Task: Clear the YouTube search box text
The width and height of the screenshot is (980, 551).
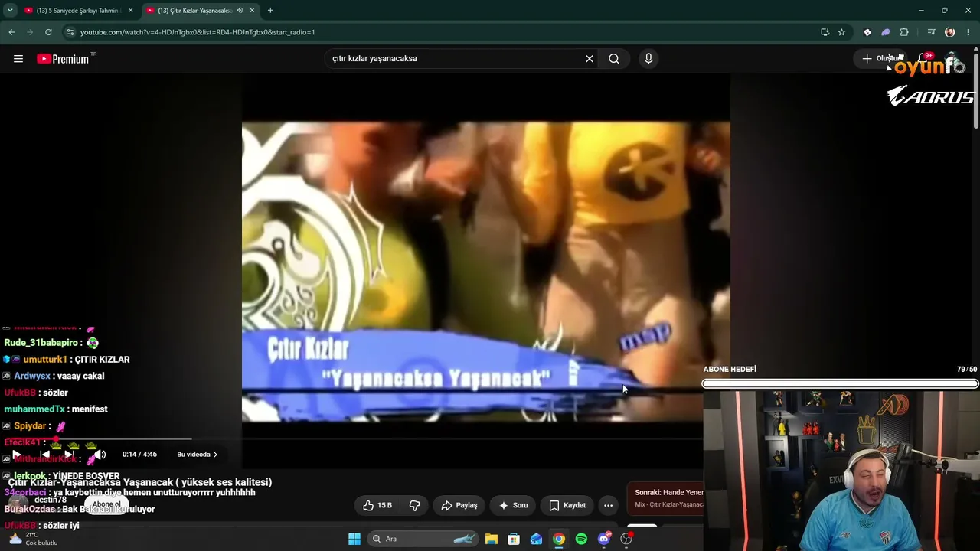Action: point(590,58)
